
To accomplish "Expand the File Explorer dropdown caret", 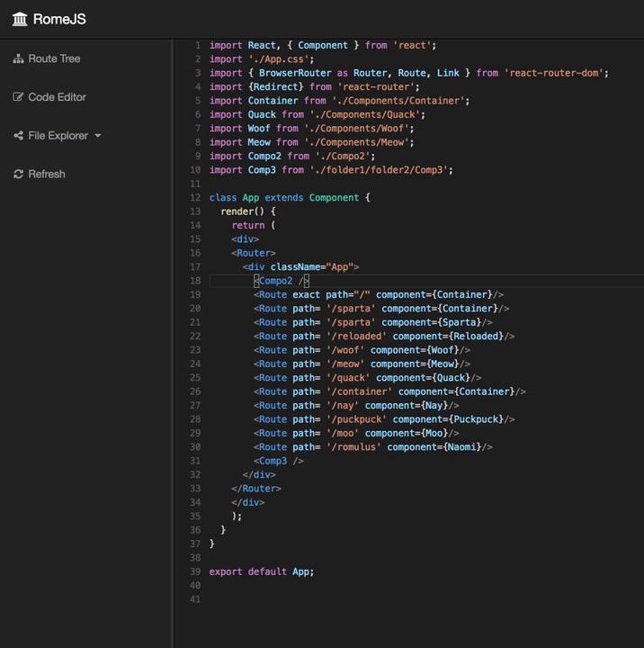I will click(x=97, y=136).
